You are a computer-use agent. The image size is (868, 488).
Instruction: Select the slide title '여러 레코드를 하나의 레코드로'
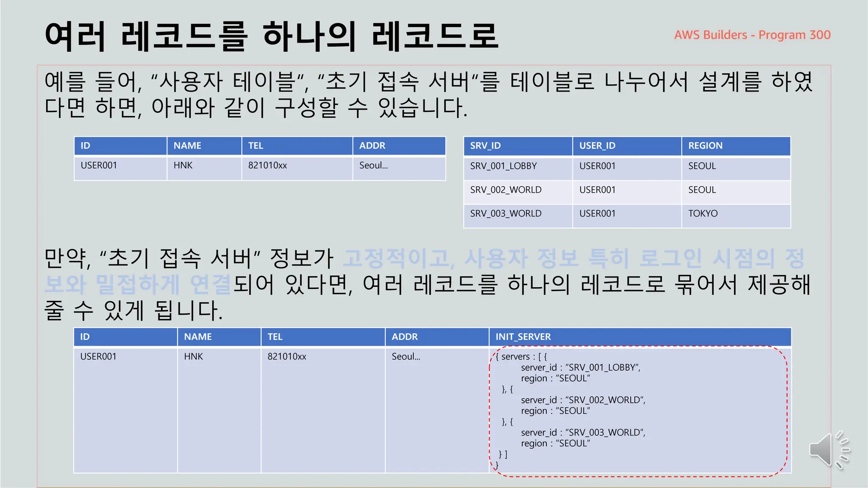[x=272, y=36]
